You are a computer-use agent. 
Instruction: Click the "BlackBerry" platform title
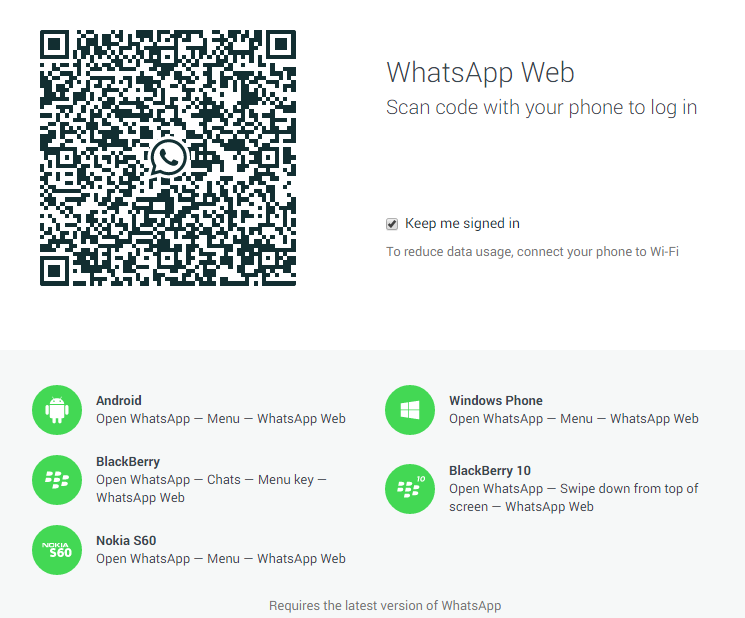point(128,462)
